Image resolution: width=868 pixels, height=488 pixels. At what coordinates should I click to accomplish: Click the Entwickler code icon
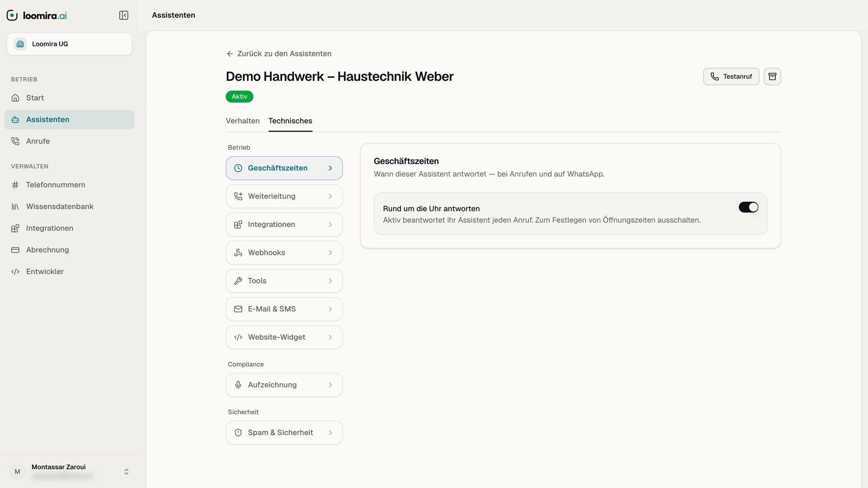[x=15, y=272]
